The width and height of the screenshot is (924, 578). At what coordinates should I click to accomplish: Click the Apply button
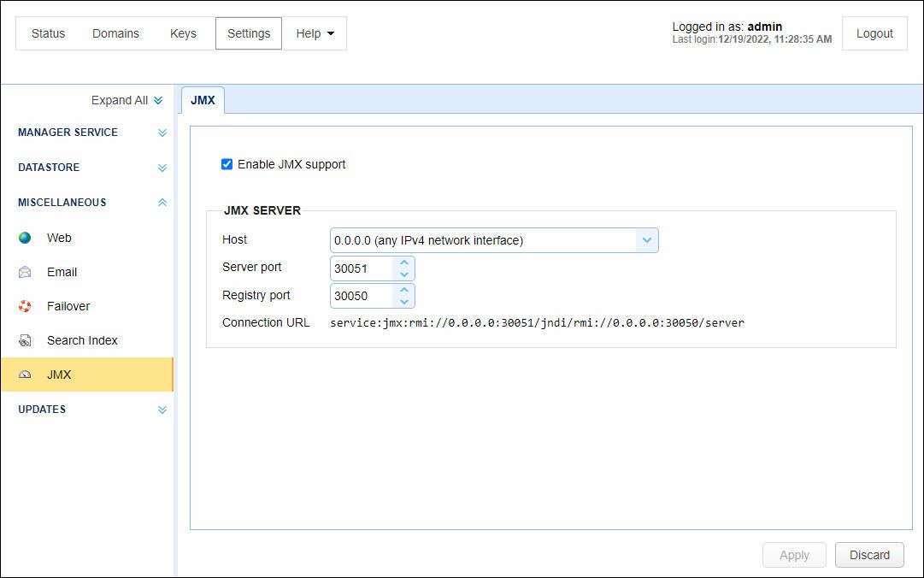point(794,555)
